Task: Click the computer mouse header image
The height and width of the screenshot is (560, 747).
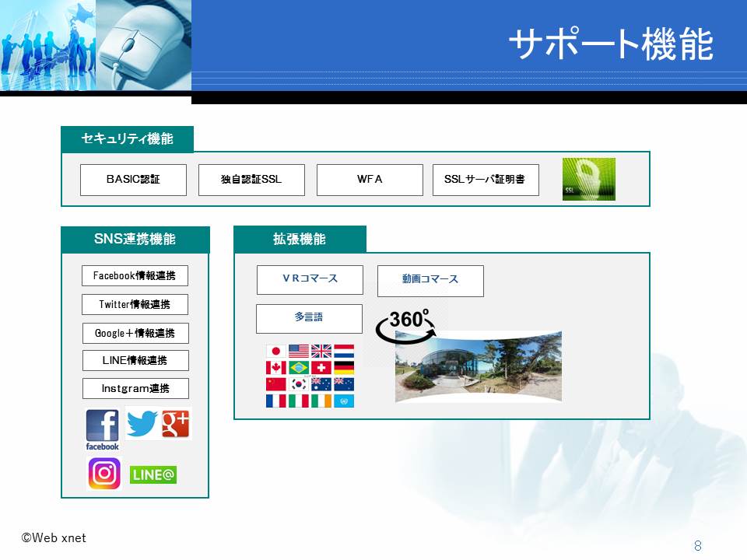Action: point(143,45)
